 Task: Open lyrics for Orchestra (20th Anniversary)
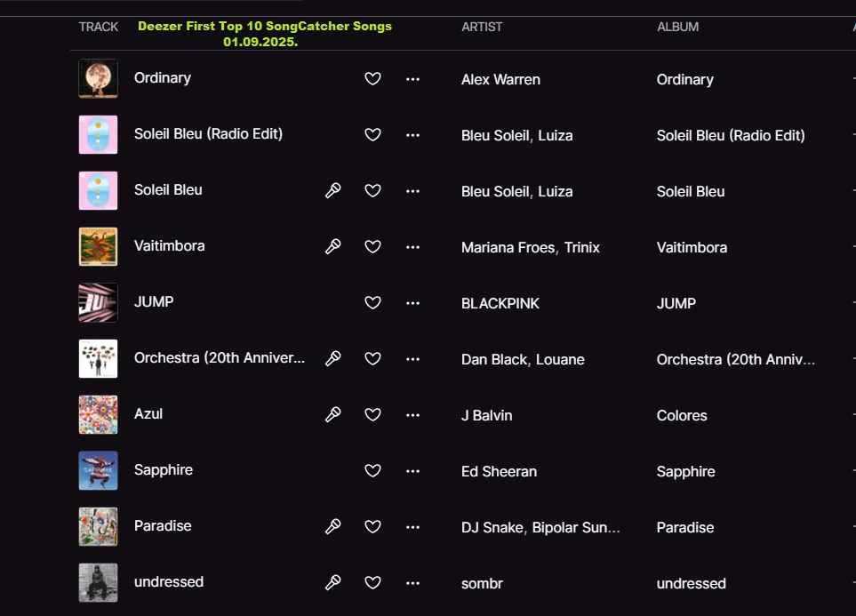click(x=333, y=358)
